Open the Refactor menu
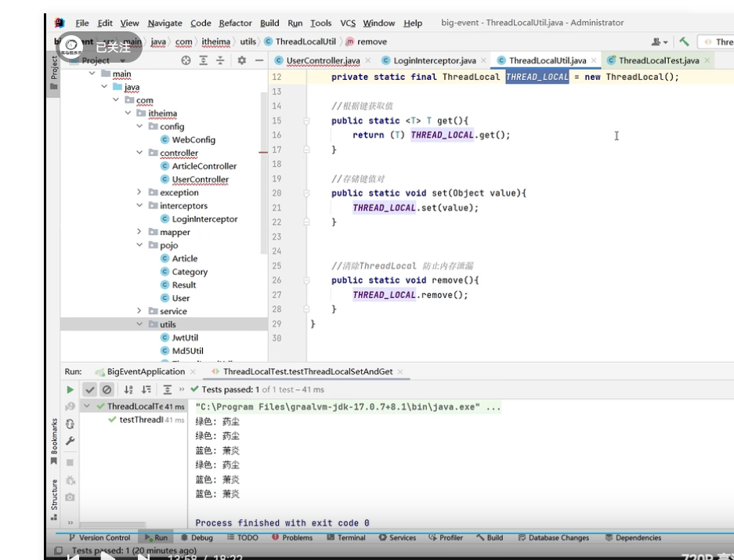Screen dimensions: 734x560 (235, 23)
